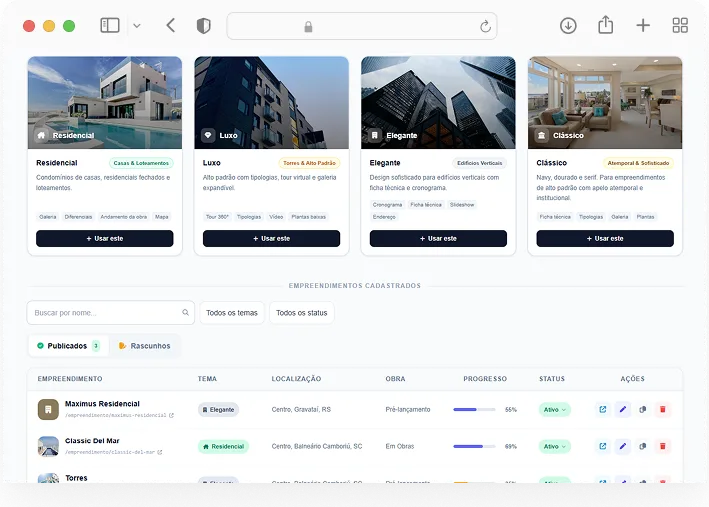This screenshot has width=709, height=507.
Task: Open the Ativo status dropdown for Maximus Residencial
Action: 554,409
